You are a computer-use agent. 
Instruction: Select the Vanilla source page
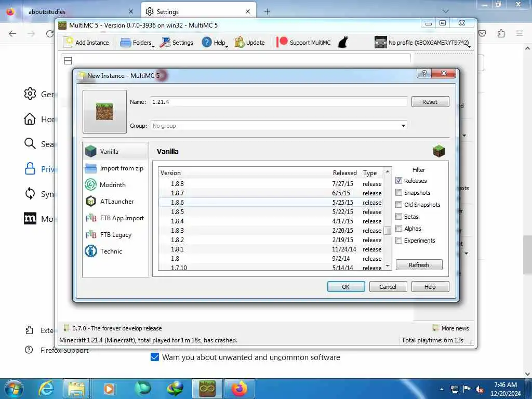click(115, 151)
